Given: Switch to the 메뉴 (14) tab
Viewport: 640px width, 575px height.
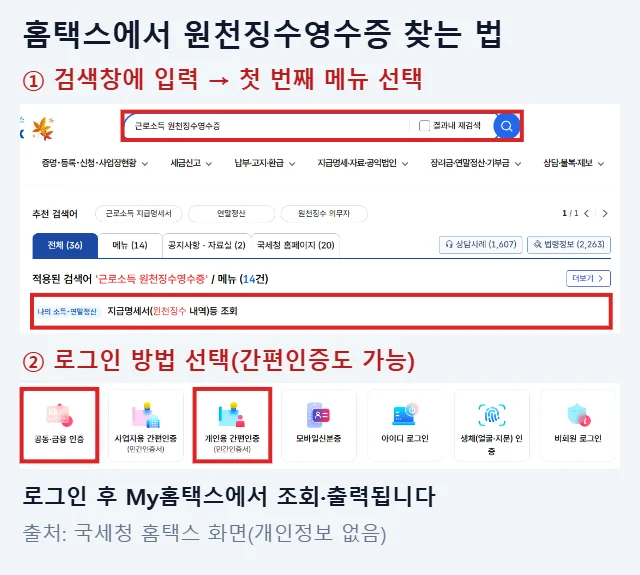Looking at the screenshot, I should click(130, 246).
